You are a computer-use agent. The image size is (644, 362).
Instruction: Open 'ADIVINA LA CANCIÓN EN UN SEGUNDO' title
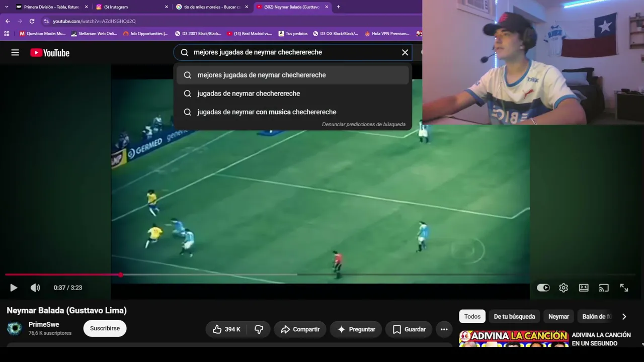click(601, 339)
